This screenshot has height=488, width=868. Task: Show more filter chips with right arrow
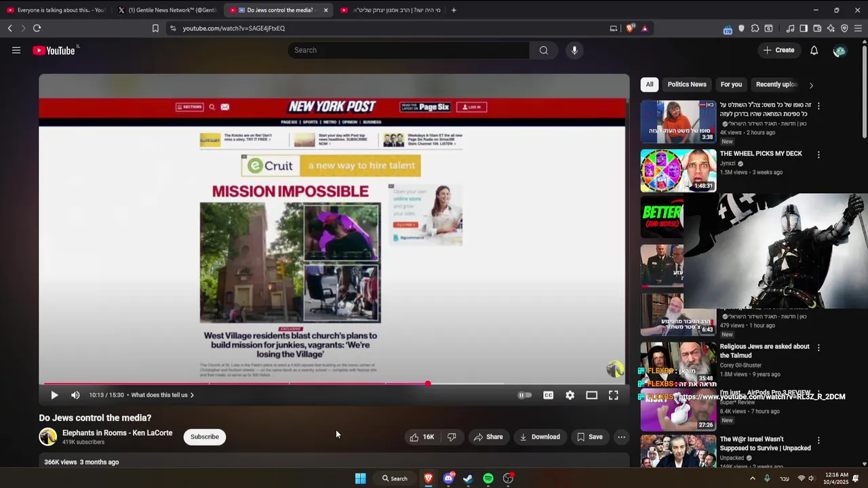click(x=811, y=85)
